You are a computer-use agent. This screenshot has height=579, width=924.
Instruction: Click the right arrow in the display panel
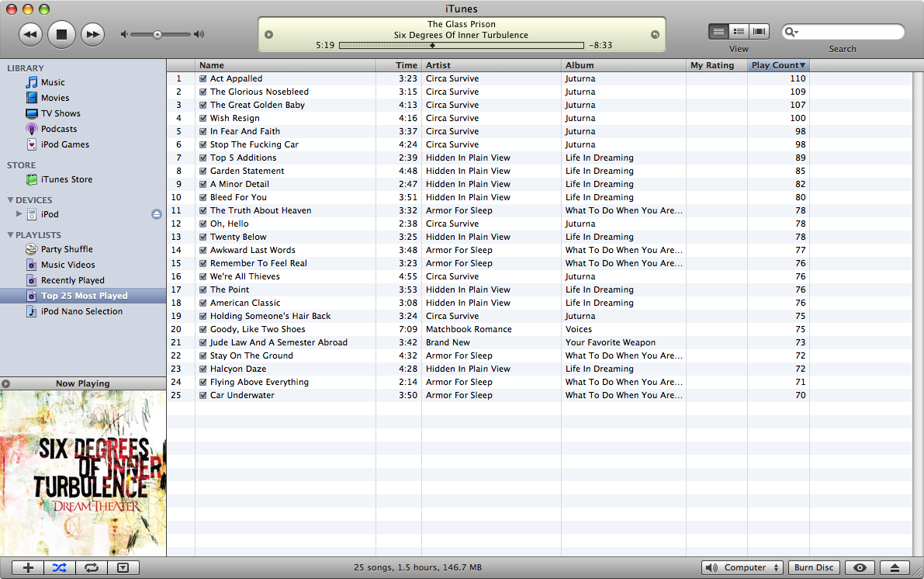pos(655,34)
